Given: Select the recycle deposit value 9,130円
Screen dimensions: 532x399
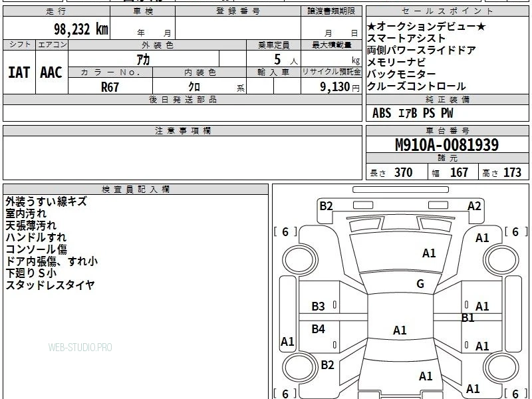Looking at the screenshot, I should coord(340,87).
